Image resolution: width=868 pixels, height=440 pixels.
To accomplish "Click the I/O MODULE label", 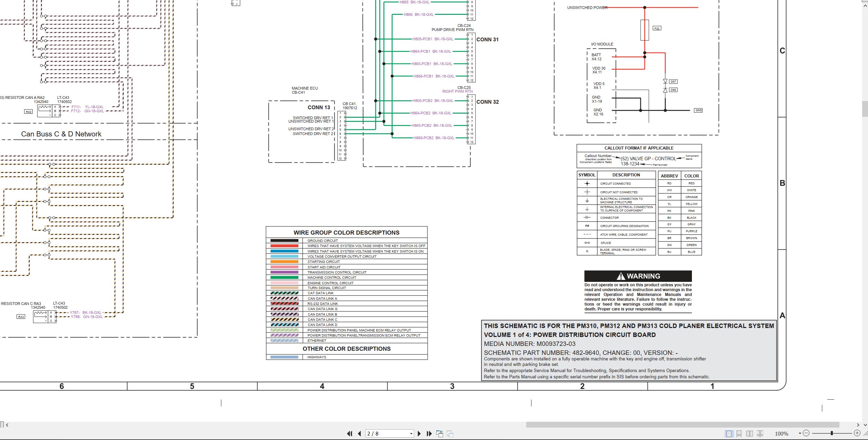I will [x=602, y=44].
